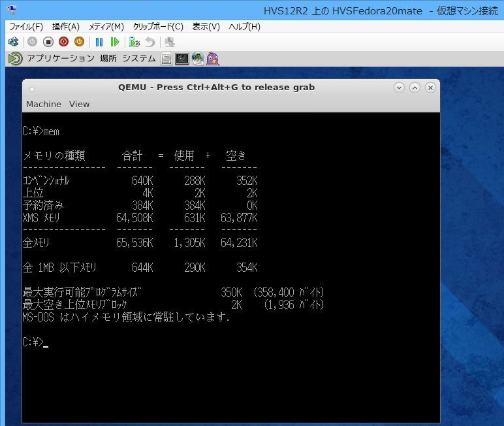Image resolution: width=504 pixels, height=426 pixels.
Task: Open the 場所 menu in the MATE panel
Action: tap(108, 59)
